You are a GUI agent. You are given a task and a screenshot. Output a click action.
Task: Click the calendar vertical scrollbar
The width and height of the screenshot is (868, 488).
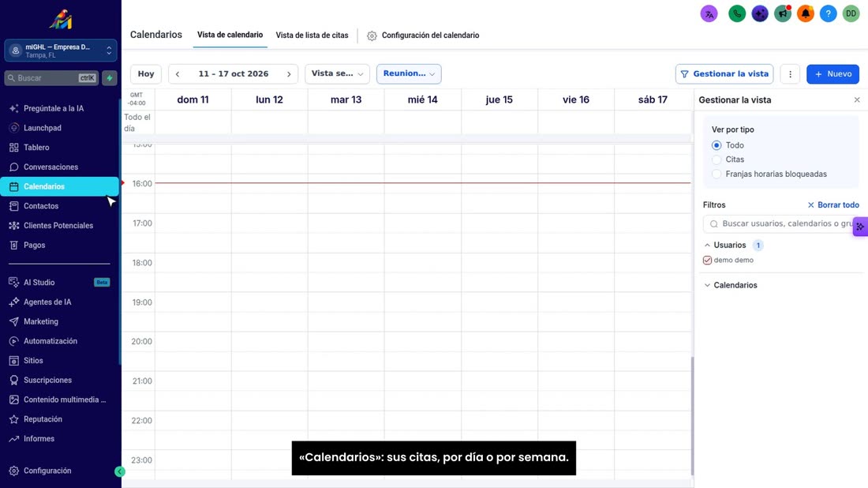[692, 416]
